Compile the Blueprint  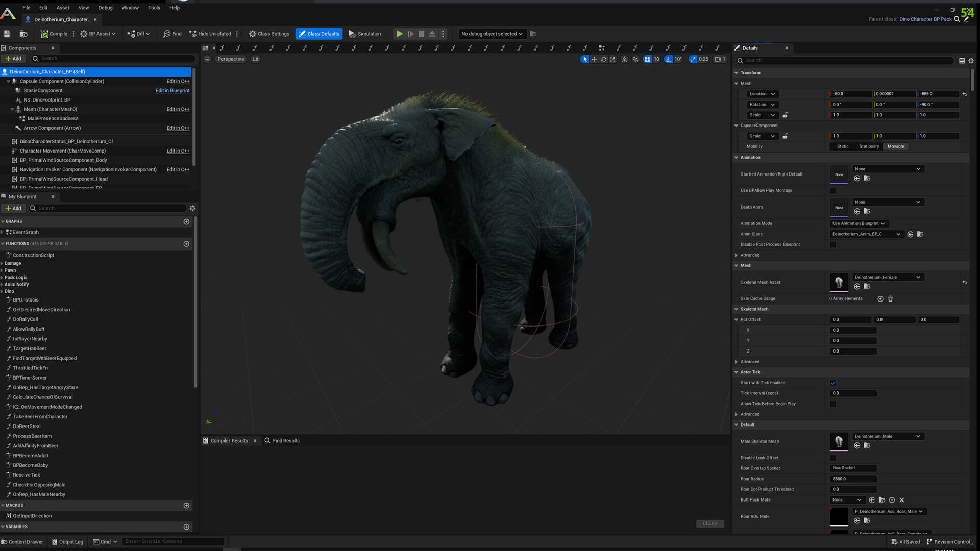coord(54,34)
